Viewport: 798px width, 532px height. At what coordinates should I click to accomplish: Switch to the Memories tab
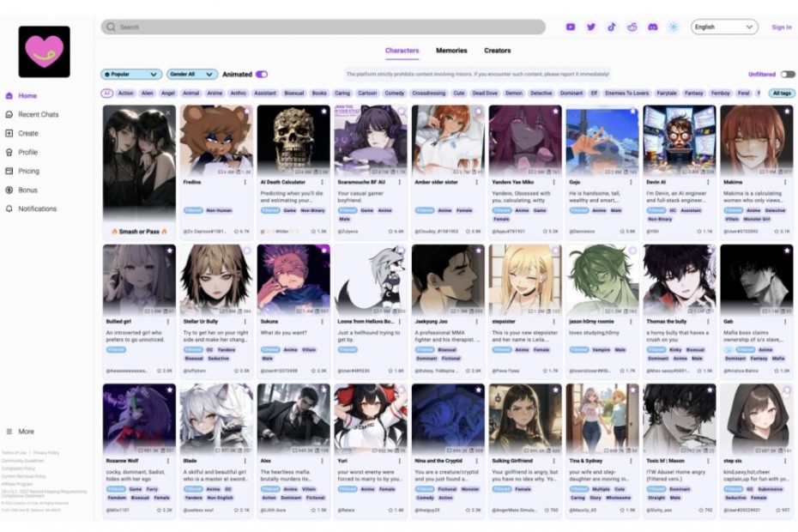[451, 51]
